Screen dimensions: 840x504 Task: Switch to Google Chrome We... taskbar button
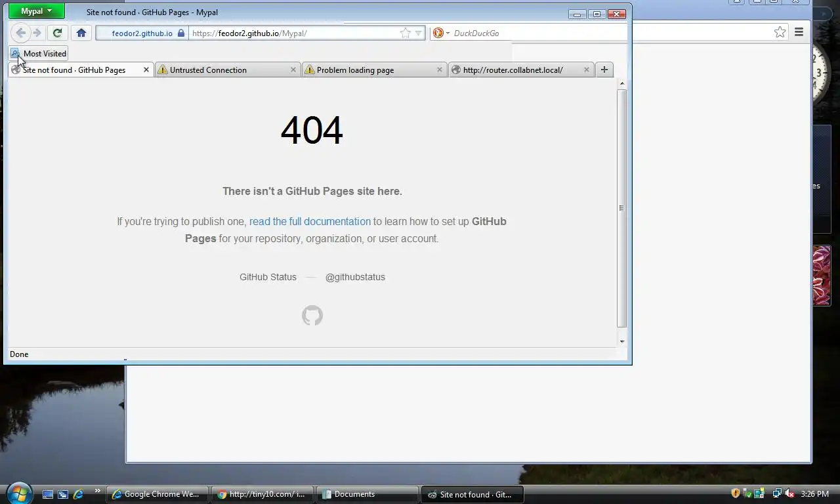[x=157, y=494]
